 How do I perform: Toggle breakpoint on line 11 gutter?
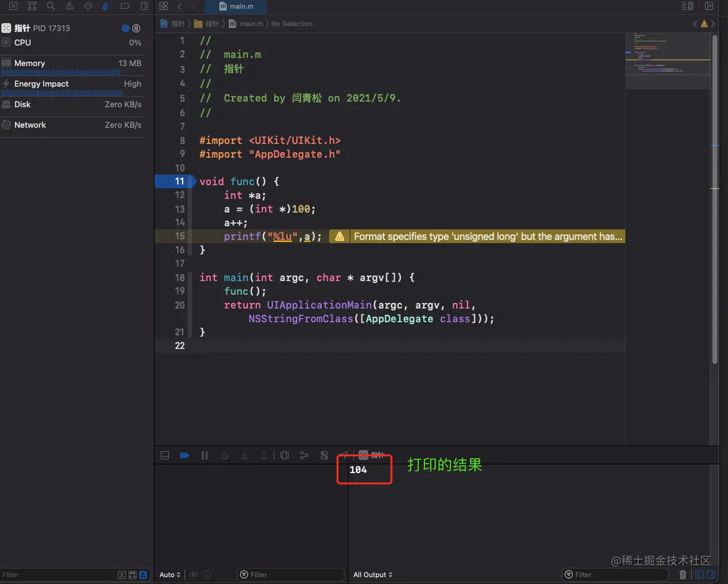coord(175,181)
